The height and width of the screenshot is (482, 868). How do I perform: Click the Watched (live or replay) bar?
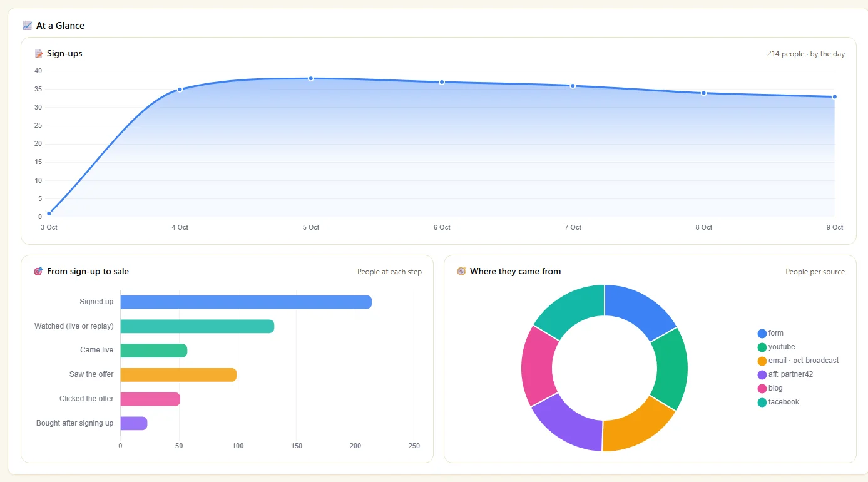click(197, 326)
